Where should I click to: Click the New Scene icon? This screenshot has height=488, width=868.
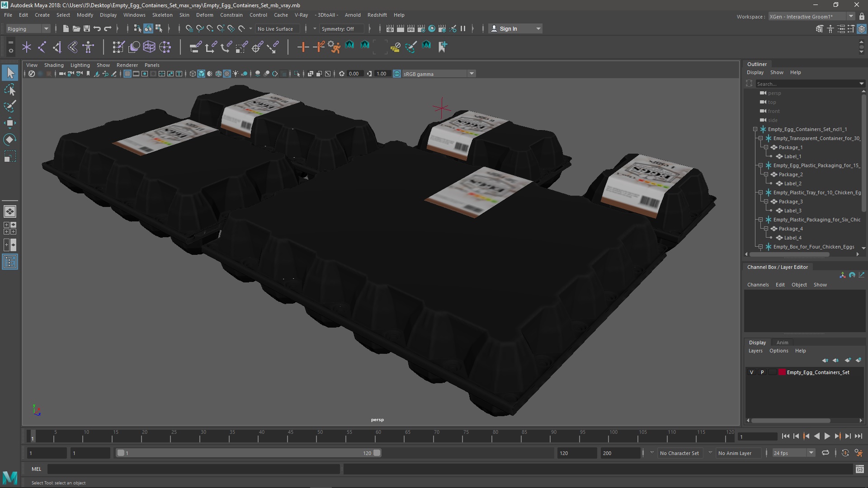point(66,28)
